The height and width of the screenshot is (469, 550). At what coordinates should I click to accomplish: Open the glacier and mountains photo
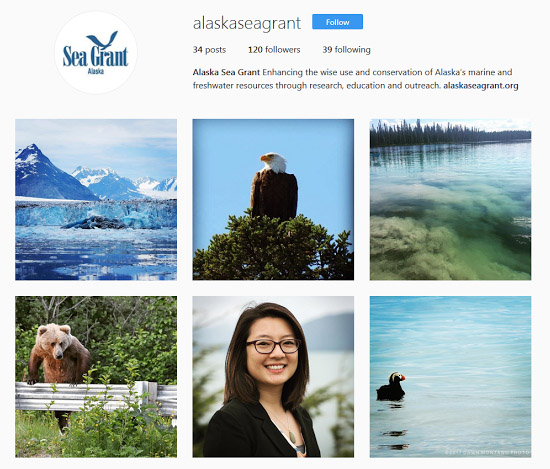(96, 200)
